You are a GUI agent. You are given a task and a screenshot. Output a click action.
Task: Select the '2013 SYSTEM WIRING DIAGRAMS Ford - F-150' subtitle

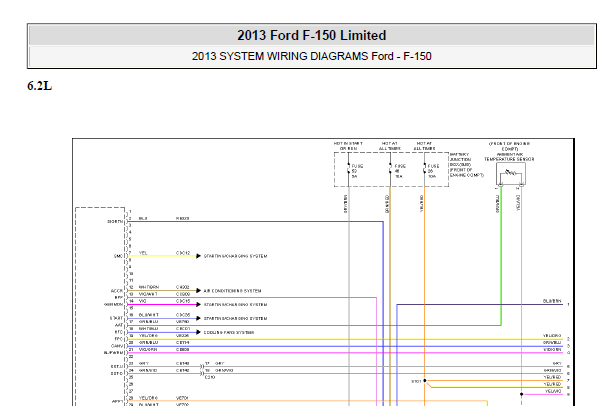click(311, 56)
